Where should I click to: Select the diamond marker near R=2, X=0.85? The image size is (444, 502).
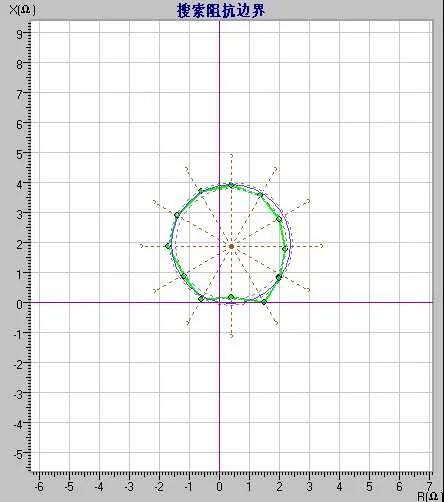tap(279, 277)
